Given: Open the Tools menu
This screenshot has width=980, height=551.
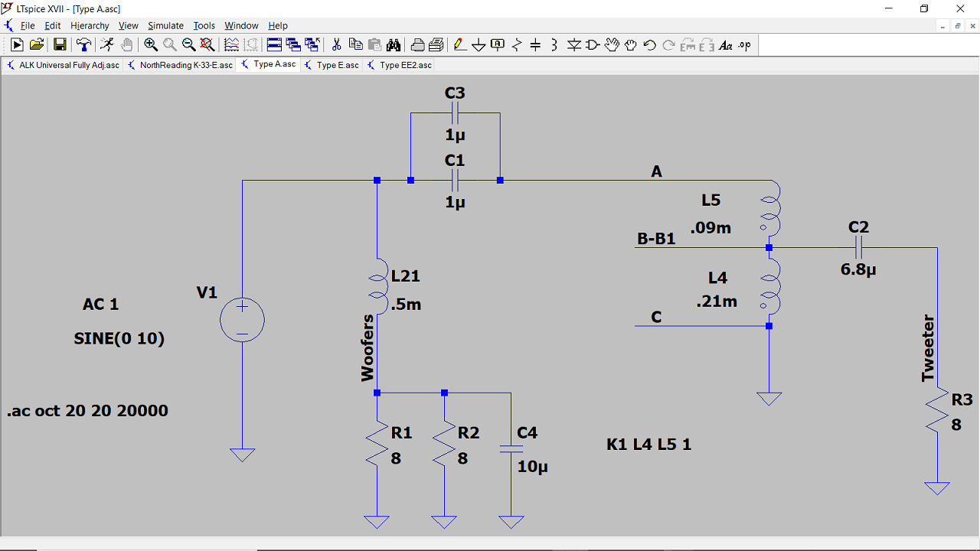Looking at the screenshot, I should [204, 25].
